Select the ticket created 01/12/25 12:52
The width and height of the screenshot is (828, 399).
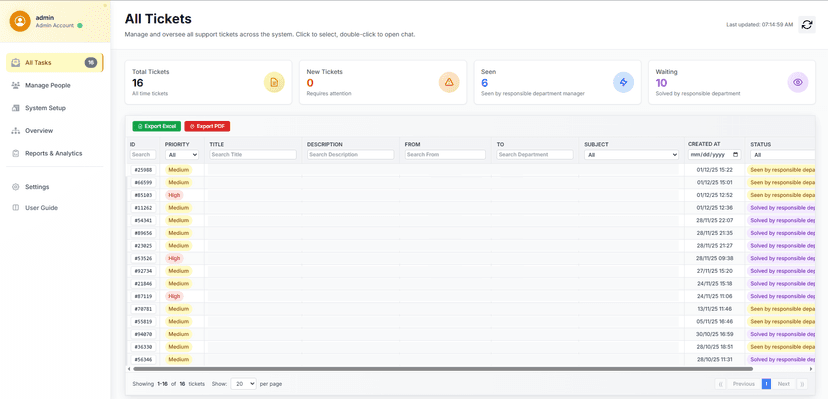[471, 195]
